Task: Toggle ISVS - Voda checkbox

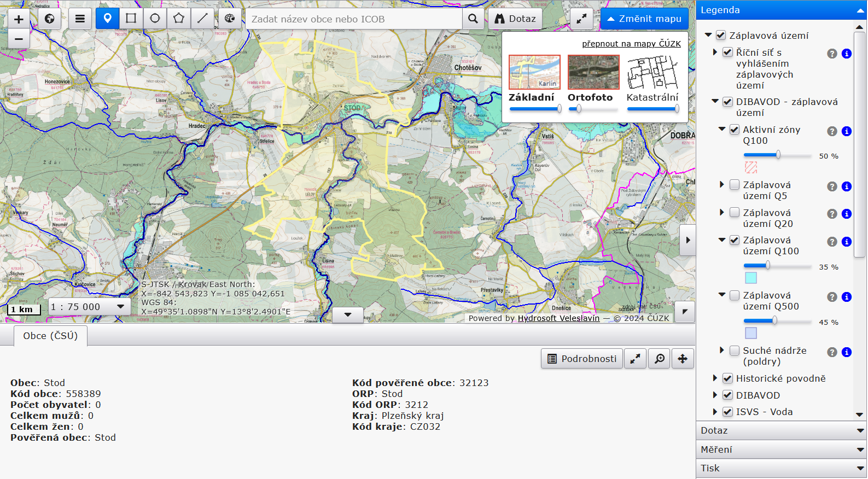Action: tap(727, 412)
